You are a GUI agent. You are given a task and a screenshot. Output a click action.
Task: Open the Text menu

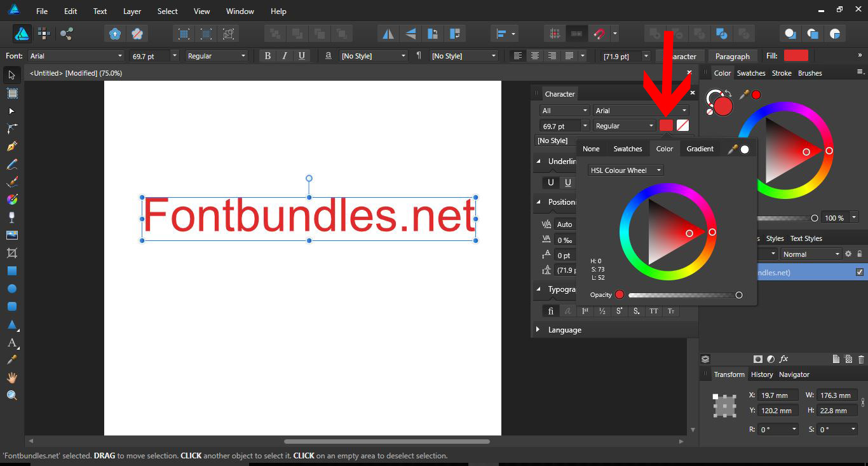click(100, 11)
